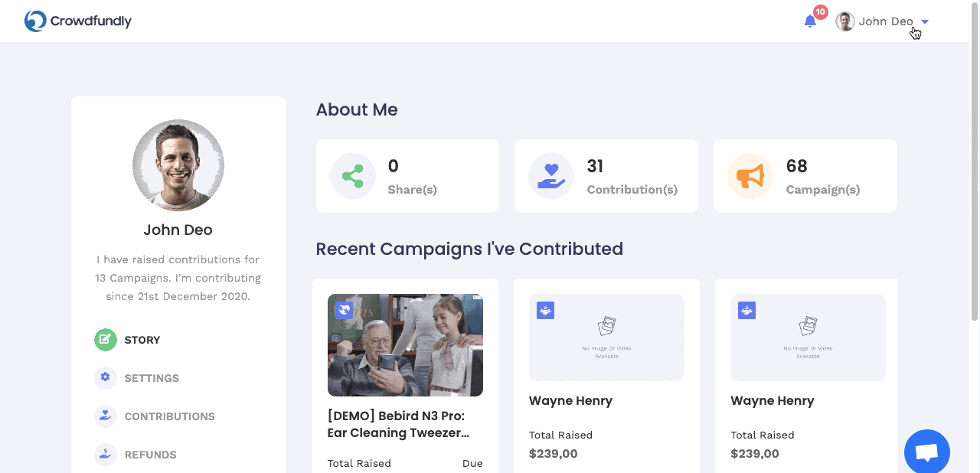This screenshot has width=980, height=473.
Task: Expand the John Deo account dropdown arrow
Action: (x=925, y=22)
